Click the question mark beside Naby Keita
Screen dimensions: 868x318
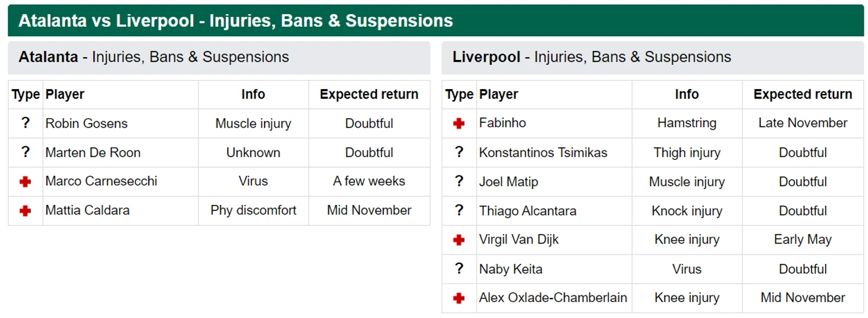click(x=459, y=269)
